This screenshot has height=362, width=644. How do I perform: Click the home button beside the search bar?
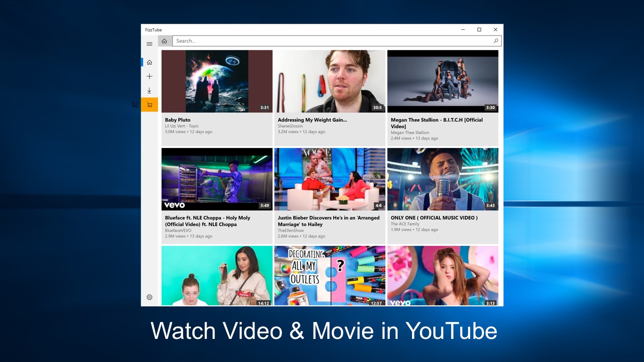165,41
